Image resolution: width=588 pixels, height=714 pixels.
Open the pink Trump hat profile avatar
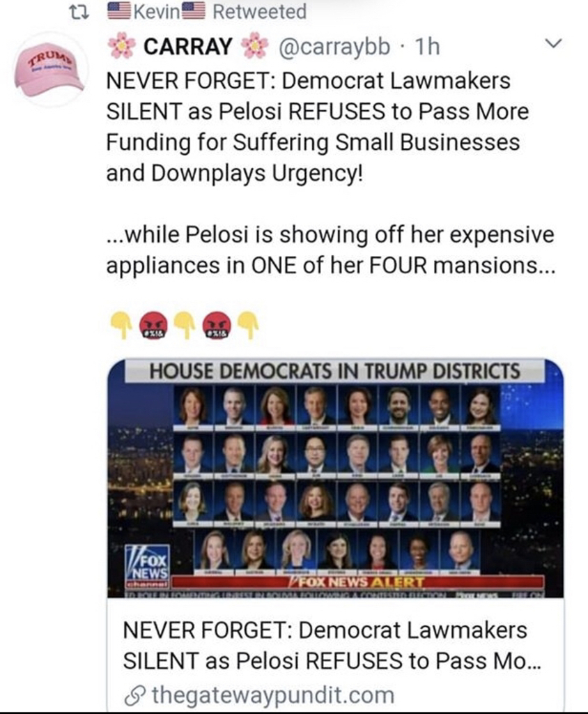pos(49,70)
